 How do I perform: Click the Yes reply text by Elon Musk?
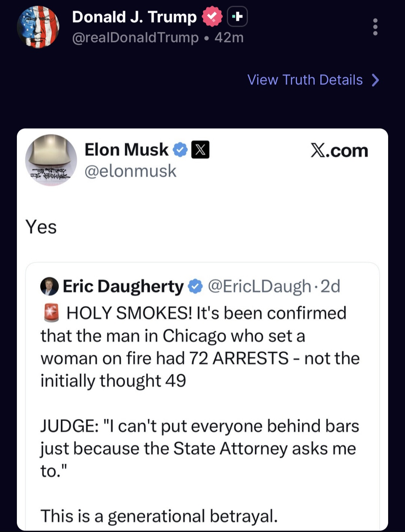pyautogui.click(x=41, y=226)
